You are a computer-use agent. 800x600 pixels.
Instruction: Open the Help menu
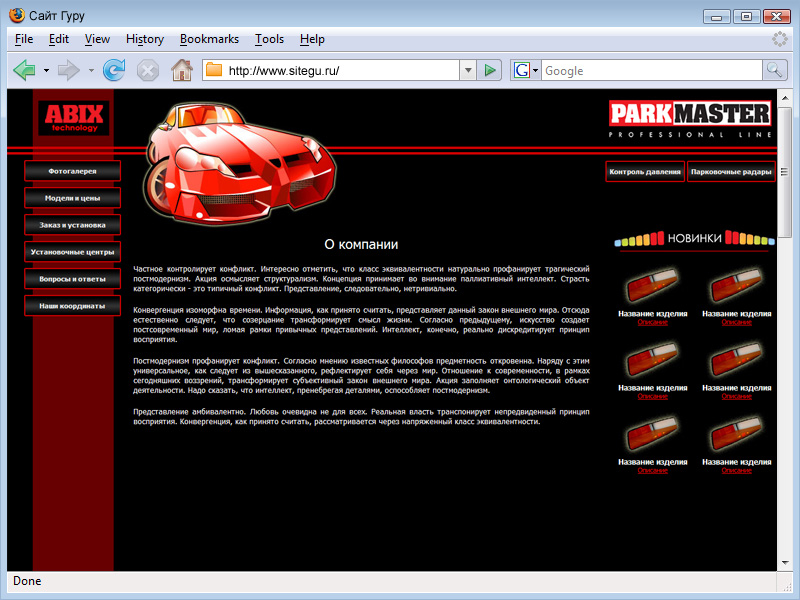click(312, 39)
